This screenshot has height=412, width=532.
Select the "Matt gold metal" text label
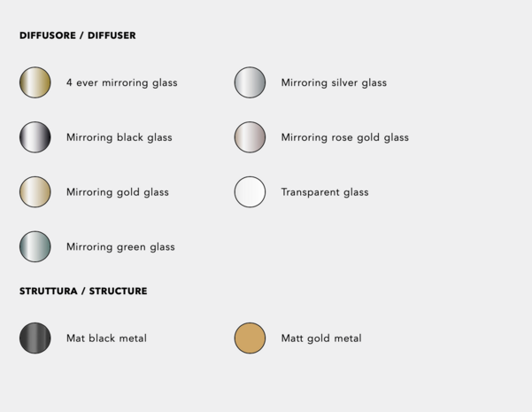(321, 338)
